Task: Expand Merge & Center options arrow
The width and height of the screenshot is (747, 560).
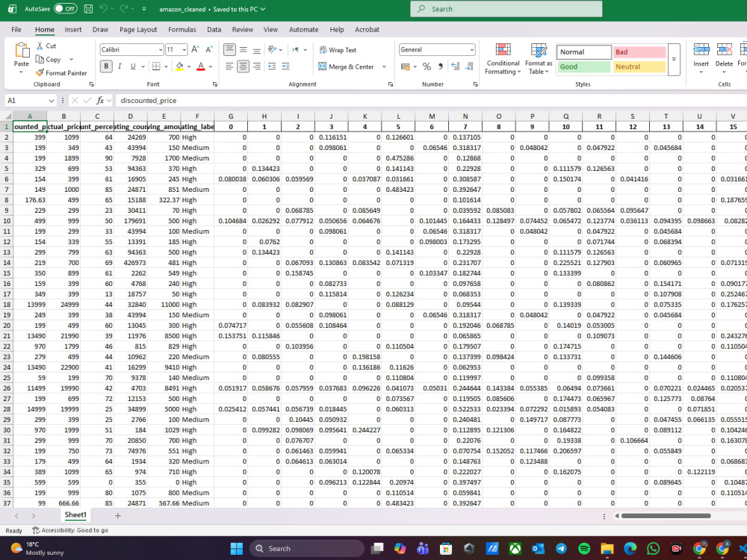Action: 384,66
